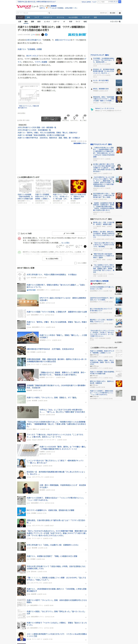The image size is (138, 644).
Task: Open the article graph thumbnail image
Action: click(x=29, y=94)
